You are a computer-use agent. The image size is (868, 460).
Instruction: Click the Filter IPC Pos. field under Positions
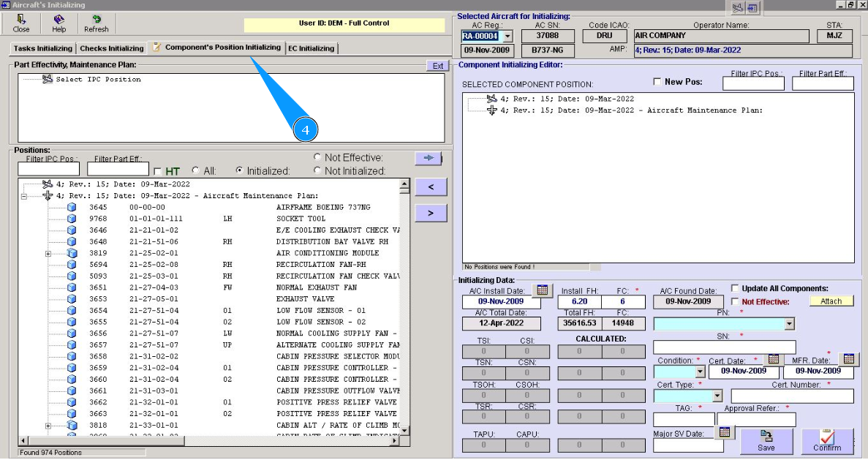48,170
